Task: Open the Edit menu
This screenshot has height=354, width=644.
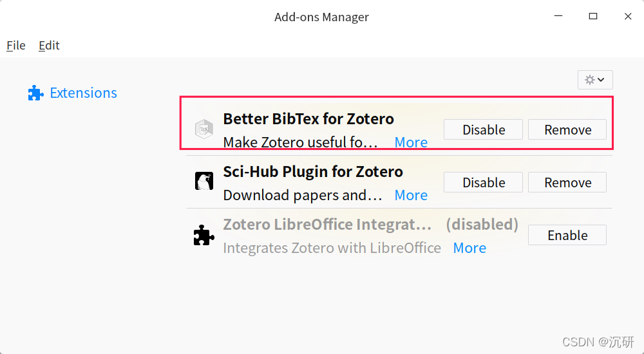Action: pos(49,45)
